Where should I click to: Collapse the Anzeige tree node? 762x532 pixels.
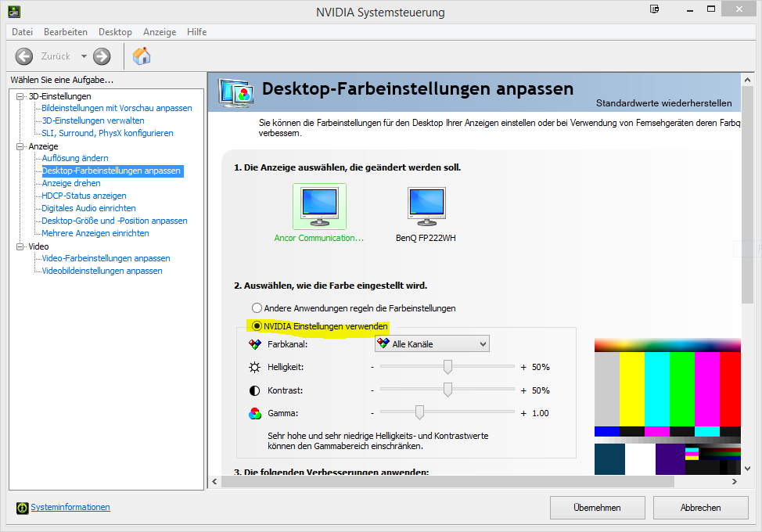click(x=20, y=146)
